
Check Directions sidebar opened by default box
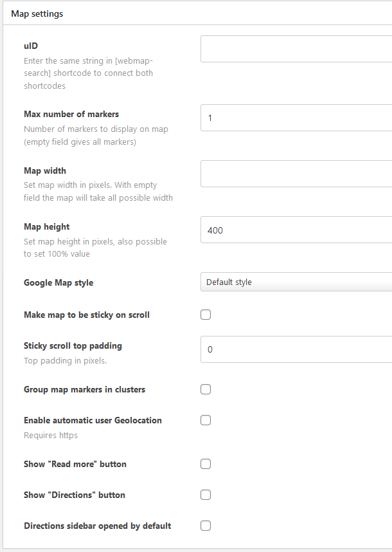point(206,526)
